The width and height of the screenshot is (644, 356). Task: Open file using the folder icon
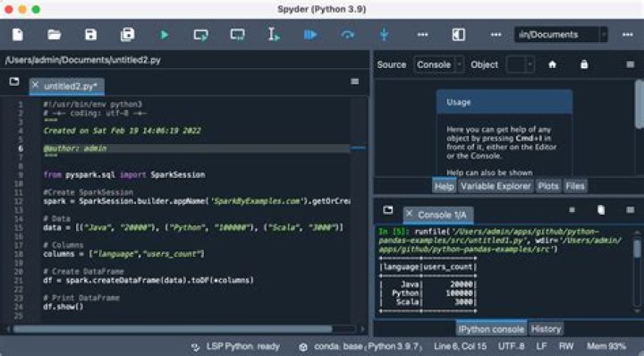(x=54, y=35)
